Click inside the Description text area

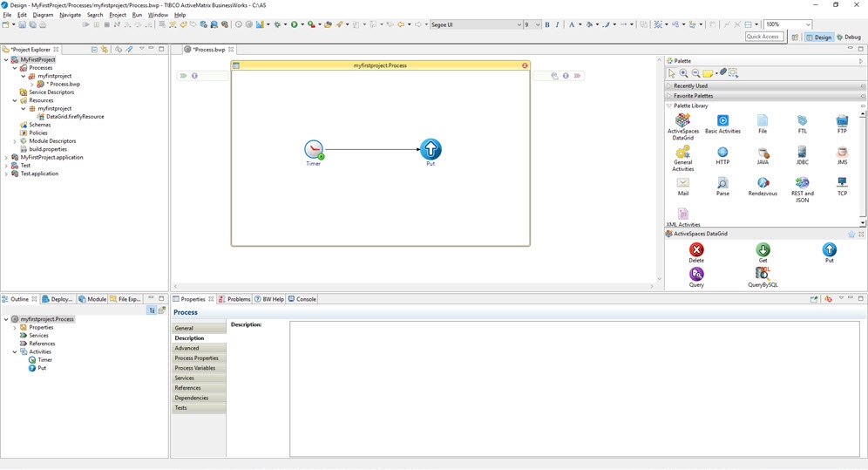(x=573, y=388)
